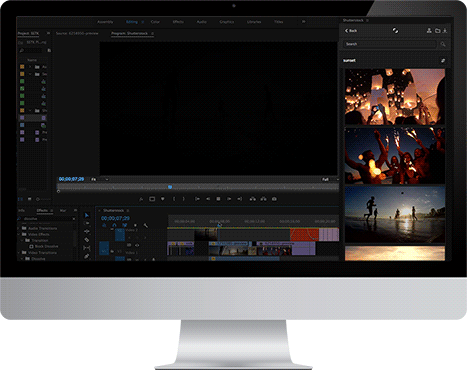Screen dimensions: 467x370
Task: Toggle Video 1 track output eye
Action: pos(137,245)
